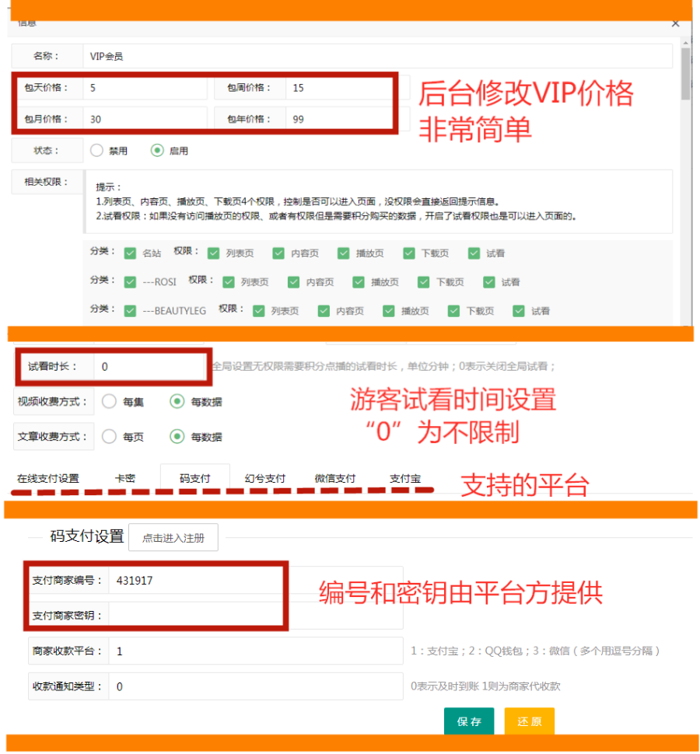
Task: Edit the 试看时长 field showing 0
Action: (150, 367)
